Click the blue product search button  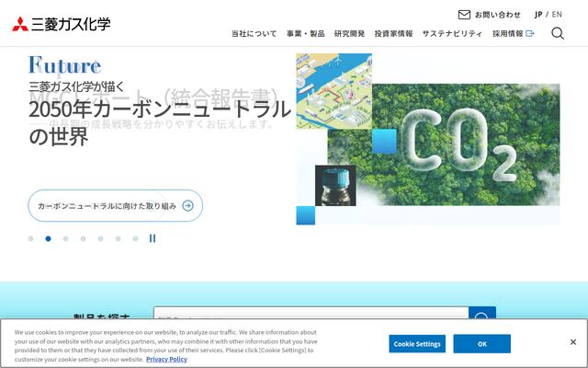[482, 313]
